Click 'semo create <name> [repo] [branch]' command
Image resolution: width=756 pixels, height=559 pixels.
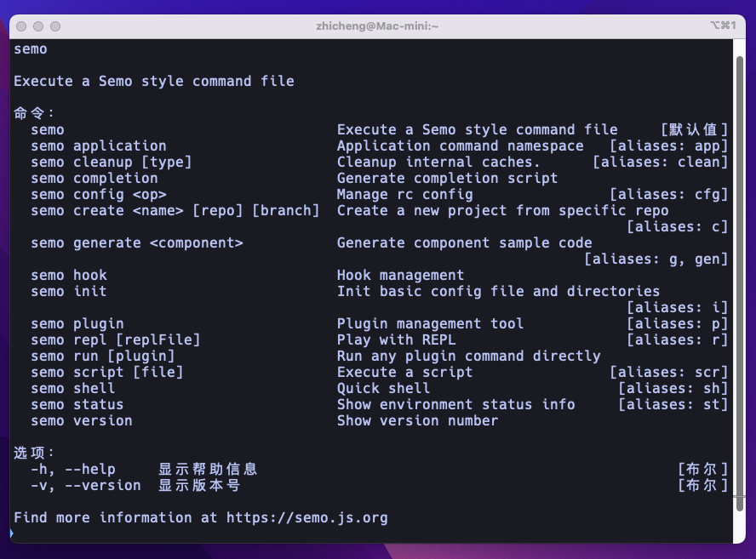pos(175,211)
